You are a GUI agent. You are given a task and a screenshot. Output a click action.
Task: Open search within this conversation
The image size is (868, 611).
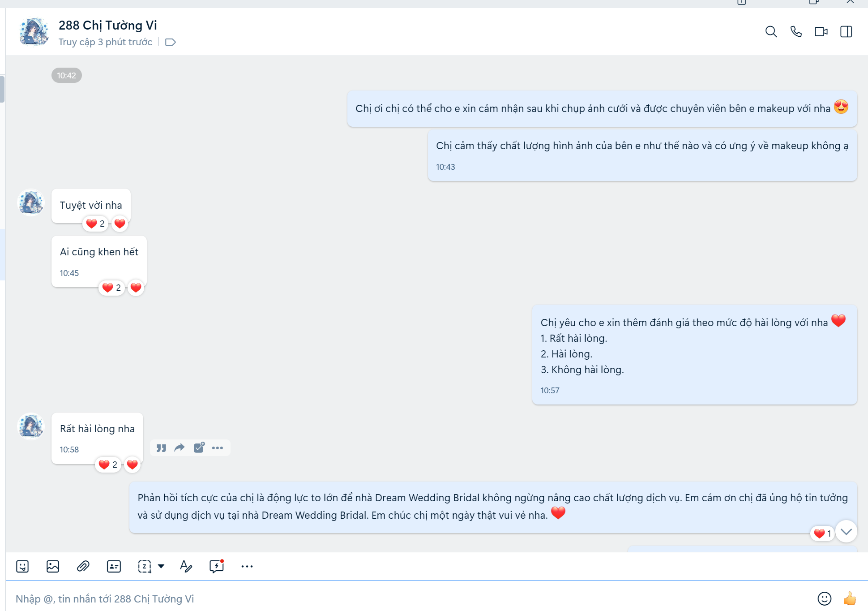point(770,32)
